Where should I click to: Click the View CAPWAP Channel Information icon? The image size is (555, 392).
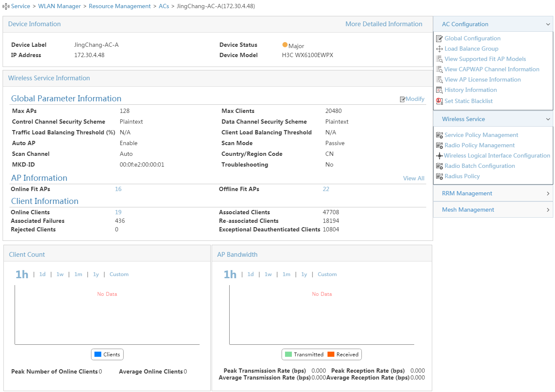pos(439,70)
